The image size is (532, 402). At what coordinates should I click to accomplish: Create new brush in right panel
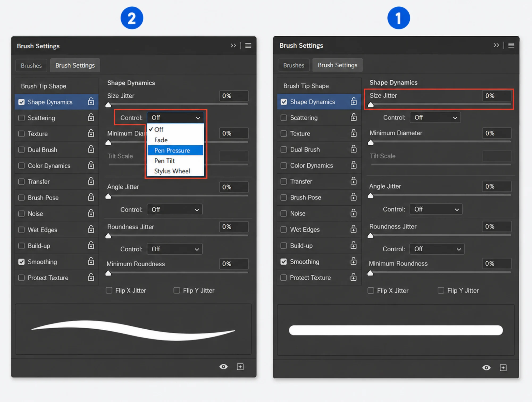click(503, 368)
